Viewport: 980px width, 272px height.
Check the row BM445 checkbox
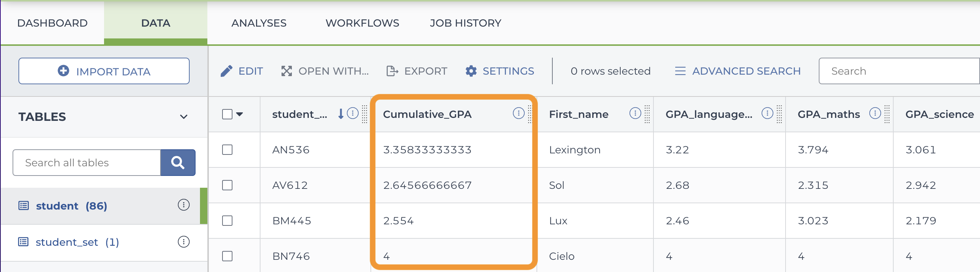[x=227, y=221]
